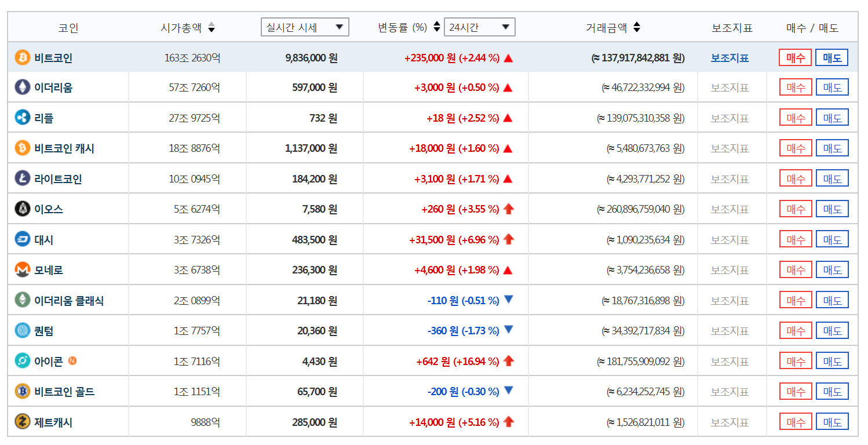This screenshot has height=445, width=868.
Task: Sort by 시가총액 using its arrows
Action: (211, 27)
